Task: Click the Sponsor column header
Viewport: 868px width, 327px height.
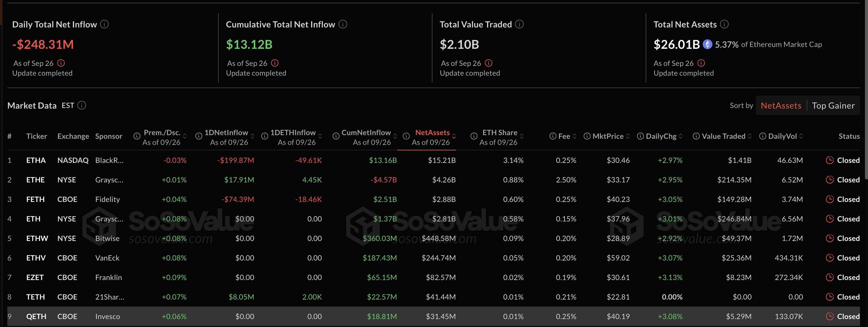Action: point(109,136)
